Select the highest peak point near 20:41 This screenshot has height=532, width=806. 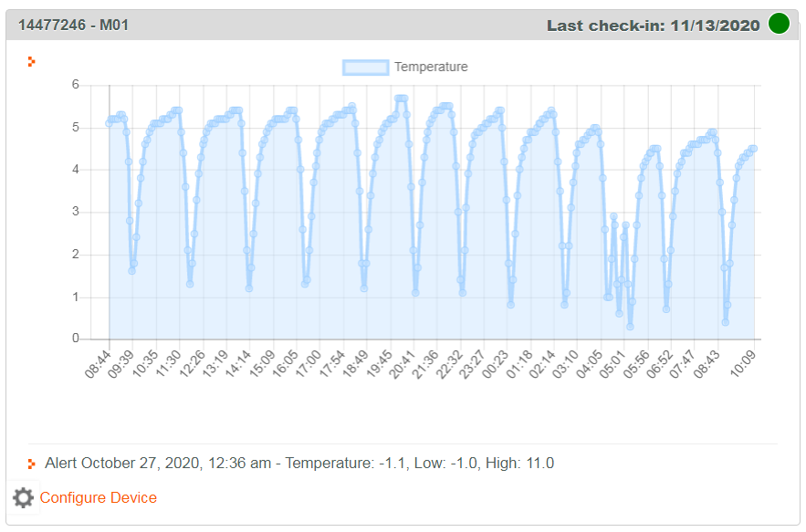pyautogui.click(x=401, y=99)
